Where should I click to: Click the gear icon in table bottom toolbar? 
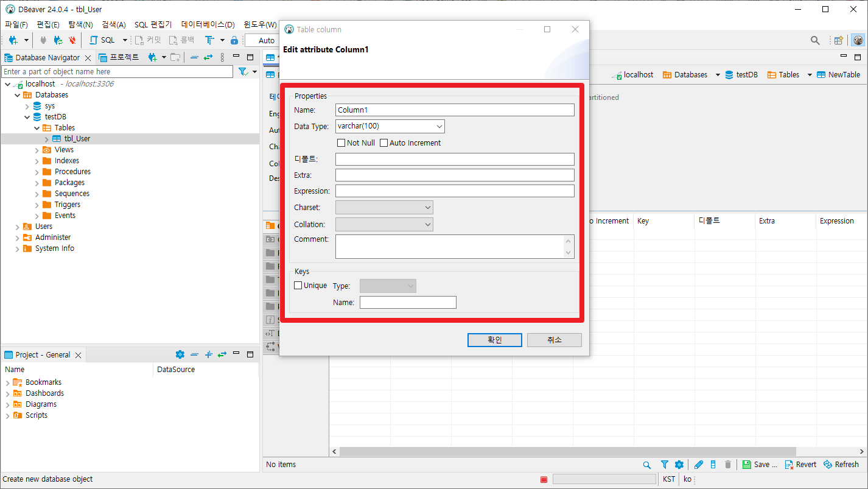pyautogui.click(x=679, y=465)
